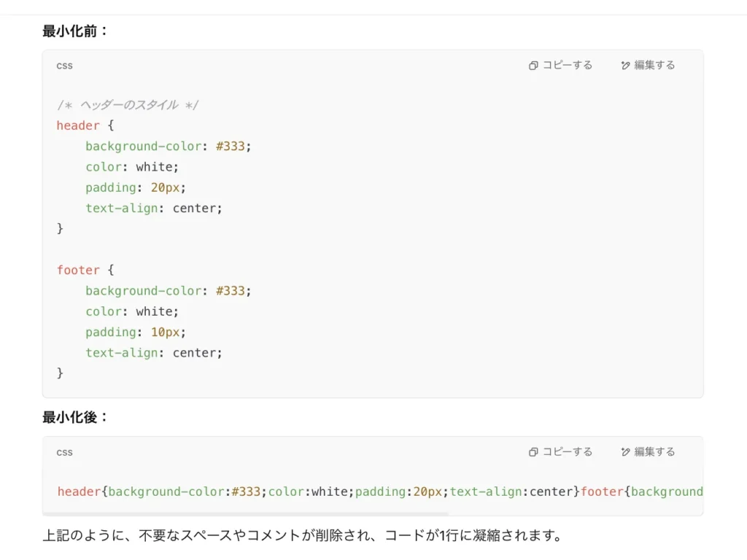Viewport: 747px width, 560px height.
Task: Click the pencil edit icon in the upper code block
Action: [625, 66]
